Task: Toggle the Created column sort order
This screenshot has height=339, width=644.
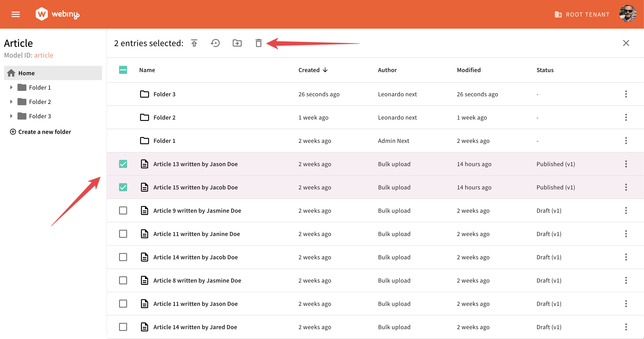Action: [x=313, y=70]
